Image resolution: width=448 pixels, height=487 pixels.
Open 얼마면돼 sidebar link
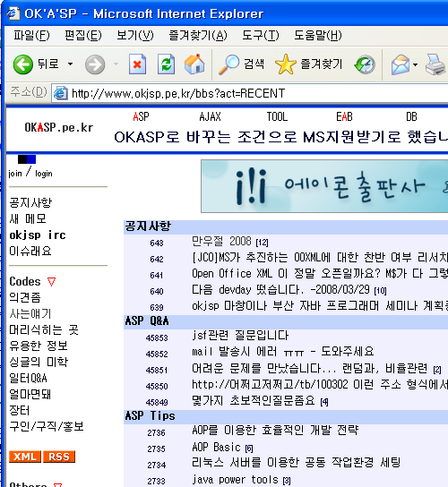[x=30, y=395]
